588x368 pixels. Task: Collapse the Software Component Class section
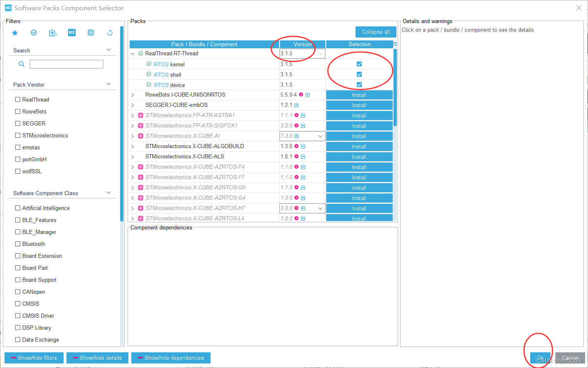[109, 193]
